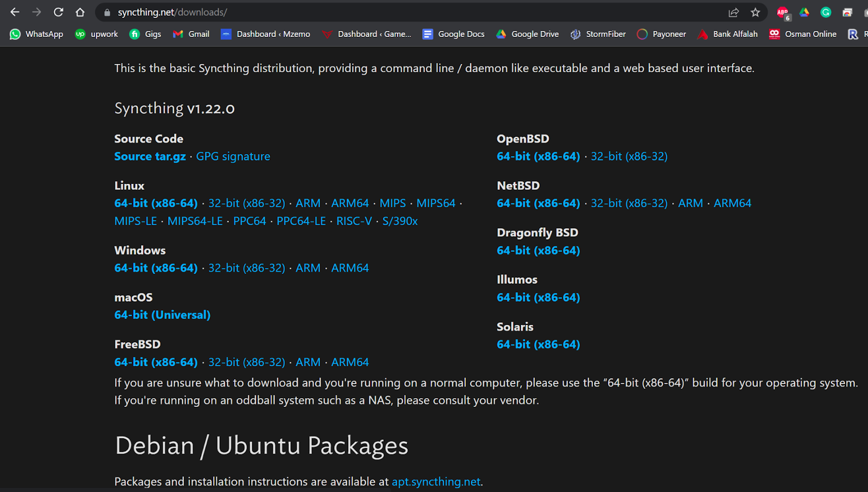Open the Bank Alfalah bookmark
868x492 pixels.
(727, 34)
